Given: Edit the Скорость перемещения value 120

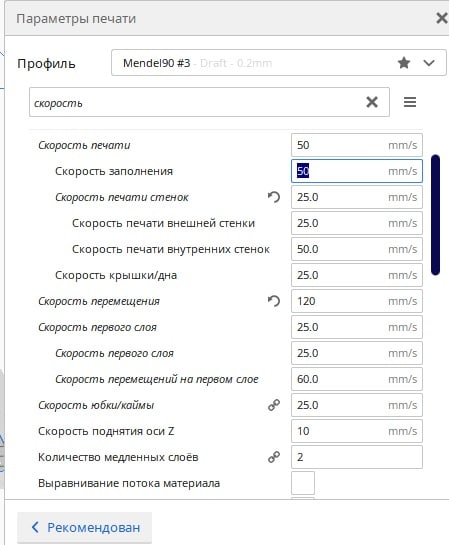Looking at the screenshot, I should (x=357, y=301).
